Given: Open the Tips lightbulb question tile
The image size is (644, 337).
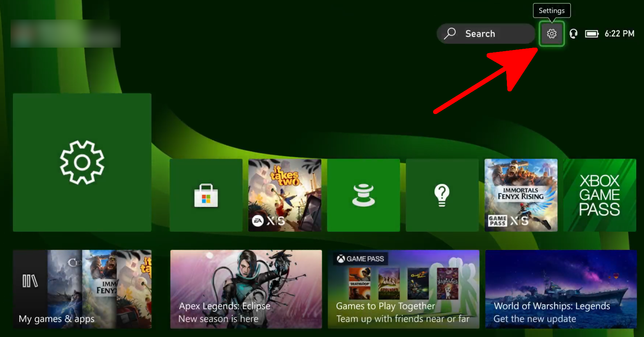Looking at the screenshot, I should click(x=442, y=195).
